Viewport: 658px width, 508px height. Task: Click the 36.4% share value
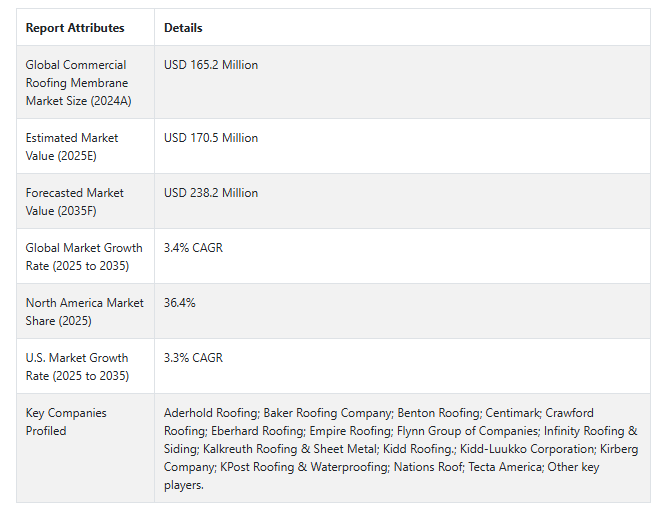[180, 302]
